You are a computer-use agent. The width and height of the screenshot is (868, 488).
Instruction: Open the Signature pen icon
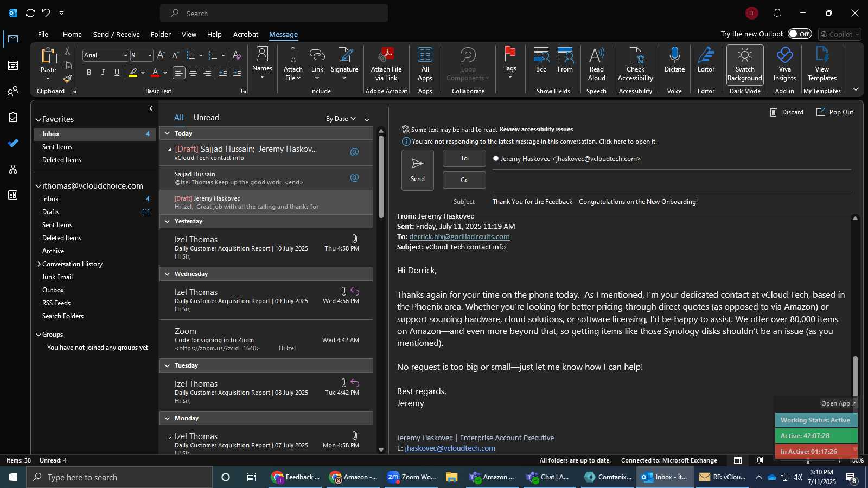[x=344, y=55]
